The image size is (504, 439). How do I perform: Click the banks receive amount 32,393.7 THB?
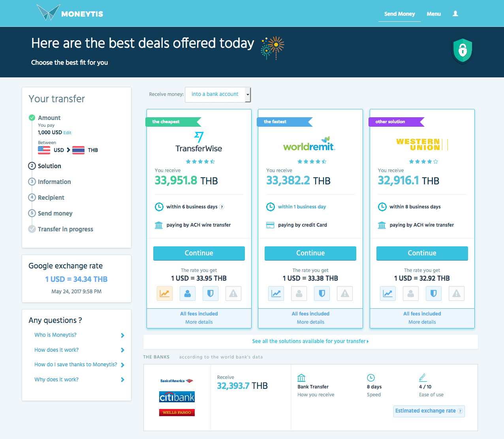[242, 386]
